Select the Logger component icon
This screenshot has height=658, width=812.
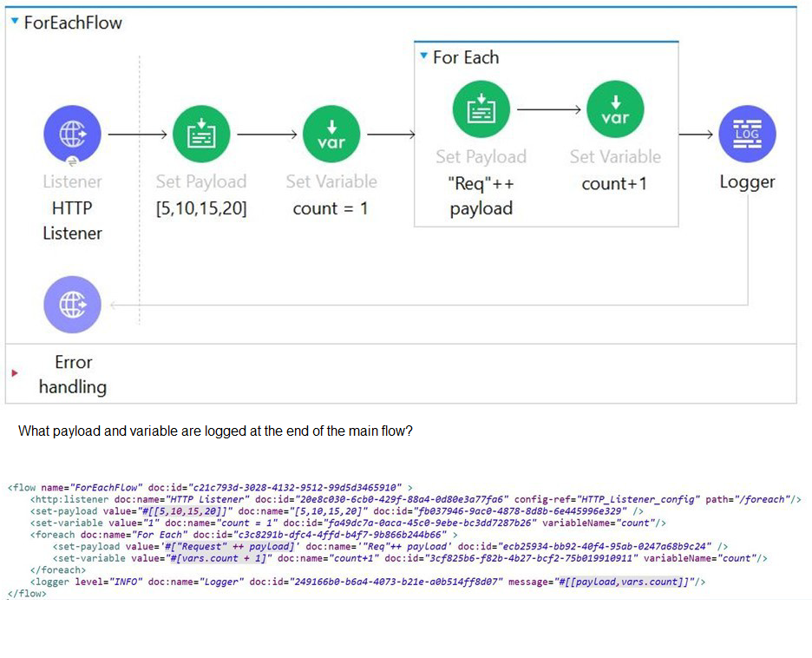tap(746, 135)
